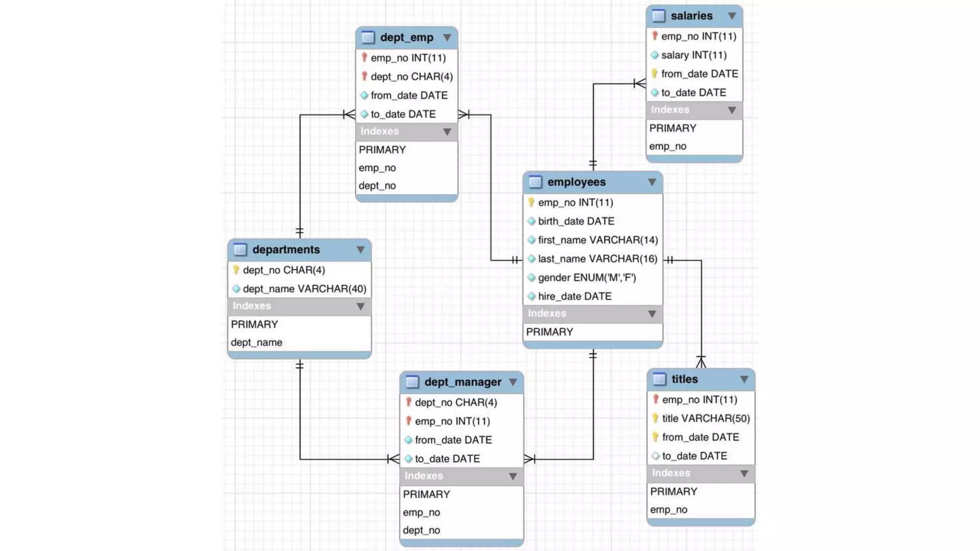Click the dept_no index in dept_manager

(421, 530)
